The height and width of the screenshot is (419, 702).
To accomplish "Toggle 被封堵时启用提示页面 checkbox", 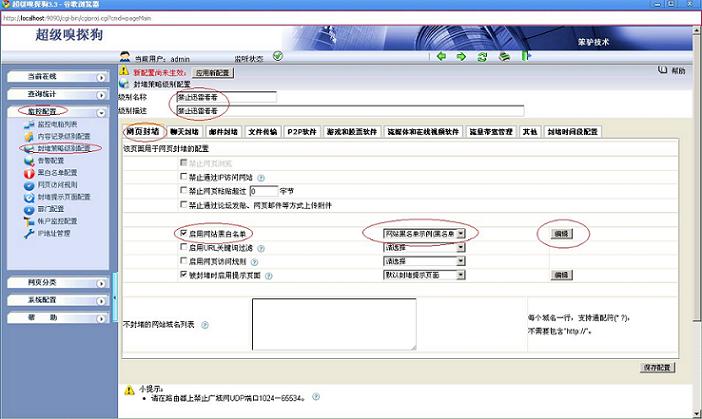I will click(183, 274).
